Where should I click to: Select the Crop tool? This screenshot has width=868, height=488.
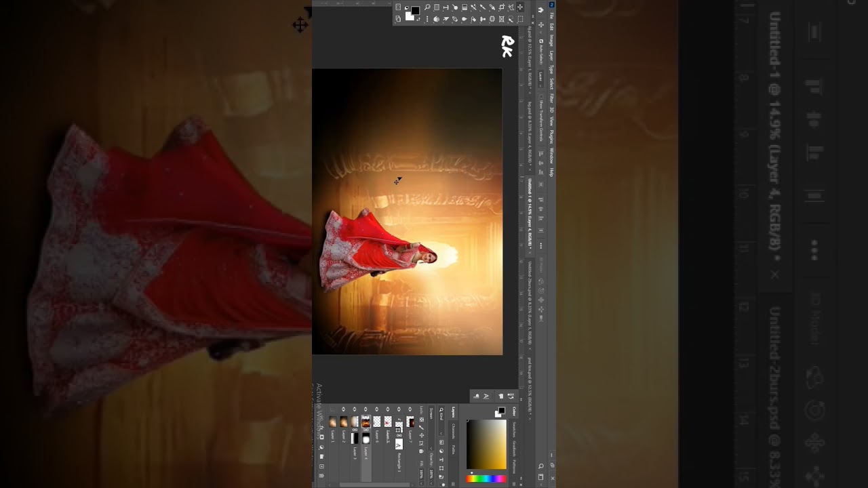(502, 7)
